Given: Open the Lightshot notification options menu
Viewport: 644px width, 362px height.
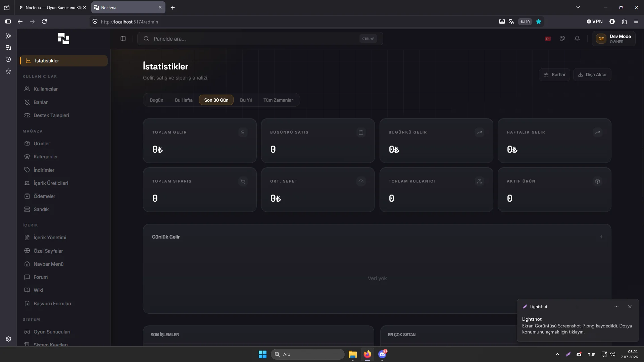Looking at the screenshot, I should coord(616,307).
